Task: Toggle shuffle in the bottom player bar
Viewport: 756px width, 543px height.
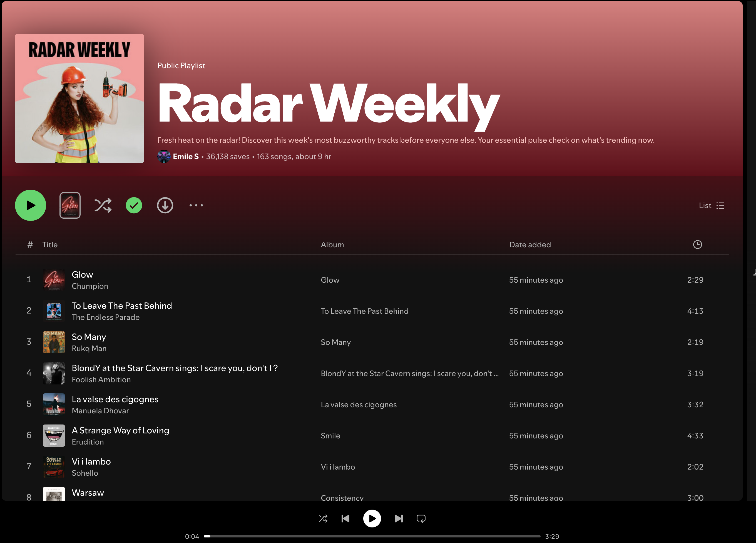Action: 323,518
